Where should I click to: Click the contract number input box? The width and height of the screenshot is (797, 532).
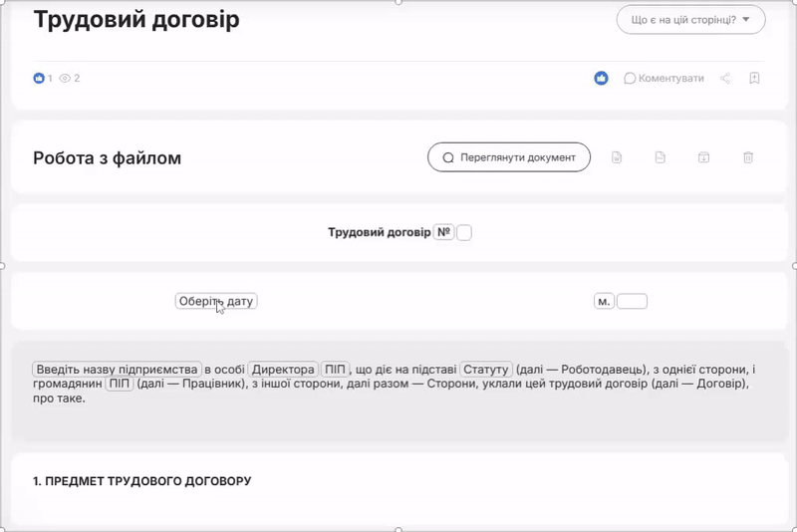pos(464,233)
